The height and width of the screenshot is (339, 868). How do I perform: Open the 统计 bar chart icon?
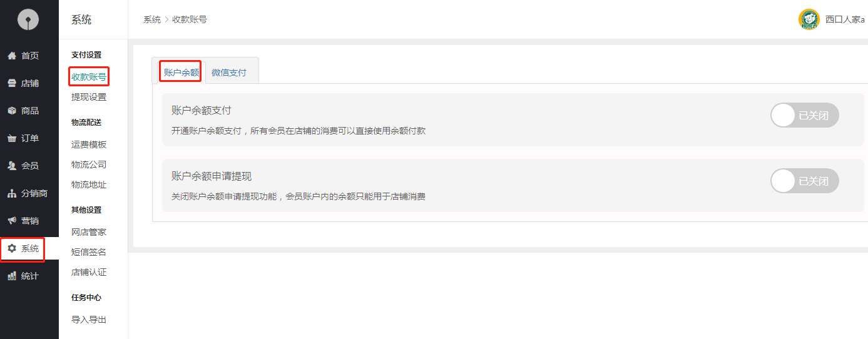click(x=12, y=276)
